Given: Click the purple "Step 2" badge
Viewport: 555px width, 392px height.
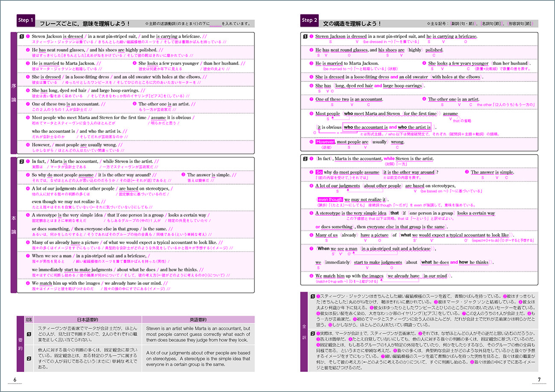Looking at the screenshot, I should tap(310, 20).
